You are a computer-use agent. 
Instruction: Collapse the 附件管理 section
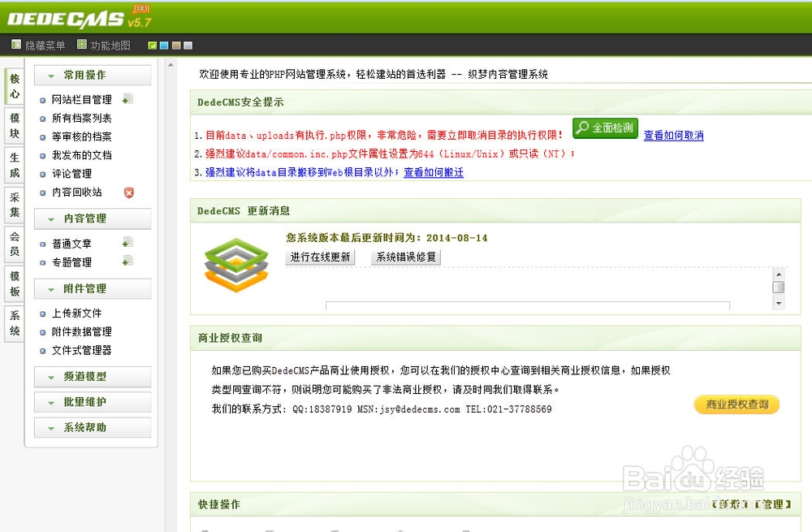93,288
